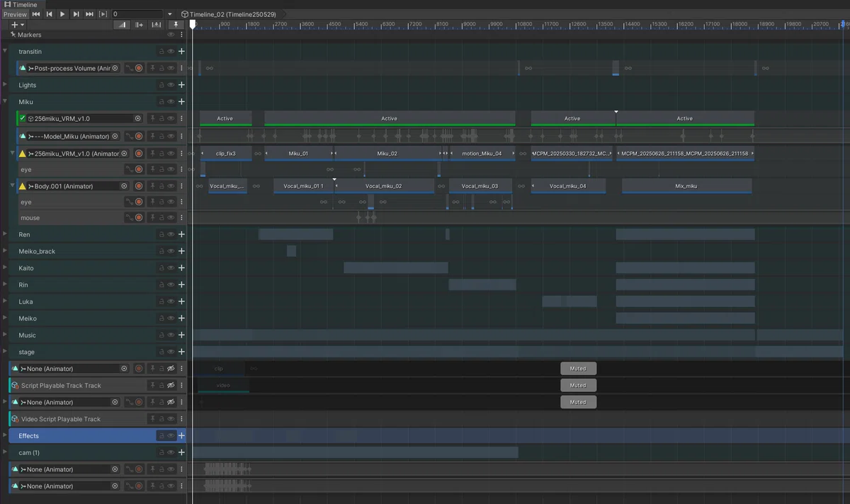Jump to the start of the timeline
Image resolution: width=850 pixels, height=504 pixels.
tap(36, 14)
